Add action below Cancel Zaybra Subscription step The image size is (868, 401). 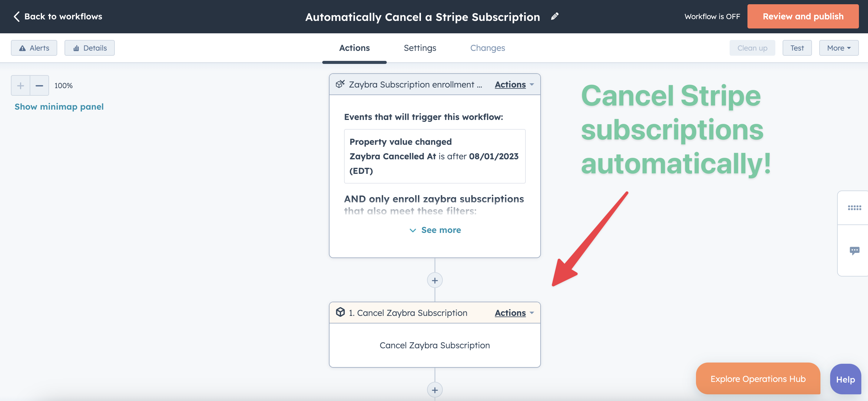(435, 390)
